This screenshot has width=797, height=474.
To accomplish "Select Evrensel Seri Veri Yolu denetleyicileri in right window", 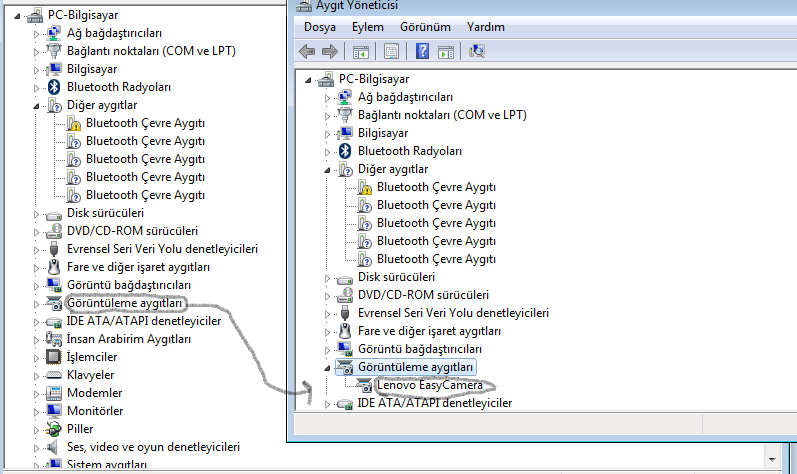I will 453,313.
